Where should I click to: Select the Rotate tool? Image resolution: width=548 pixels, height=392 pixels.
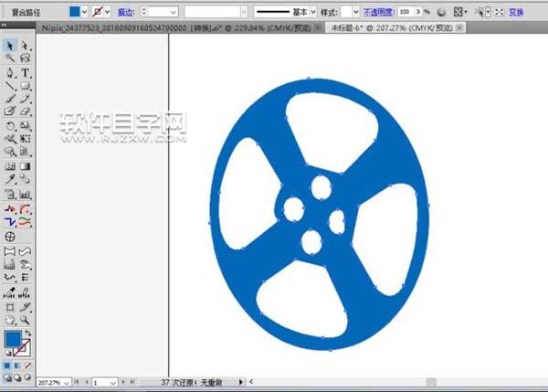9,125
